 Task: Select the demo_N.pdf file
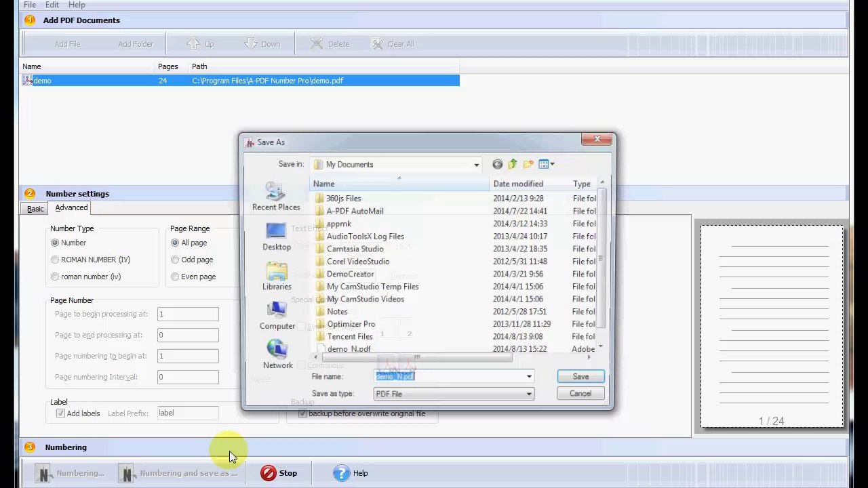349,349
